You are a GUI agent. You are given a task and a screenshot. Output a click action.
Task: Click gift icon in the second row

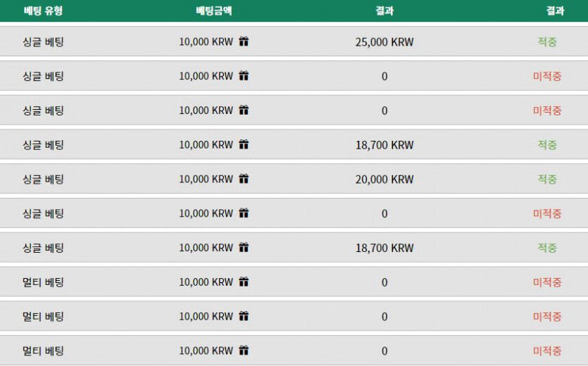(x=244, y=76)
